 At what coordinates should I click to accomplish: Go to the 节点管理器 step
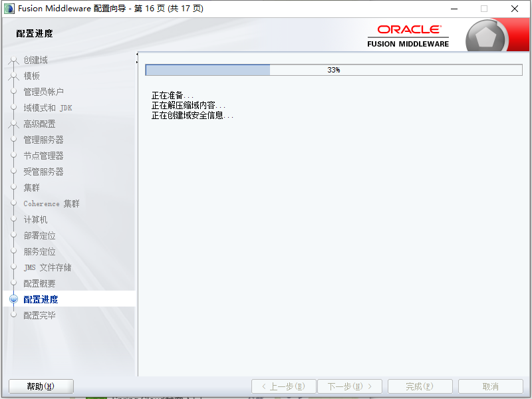tap(43, 156)
